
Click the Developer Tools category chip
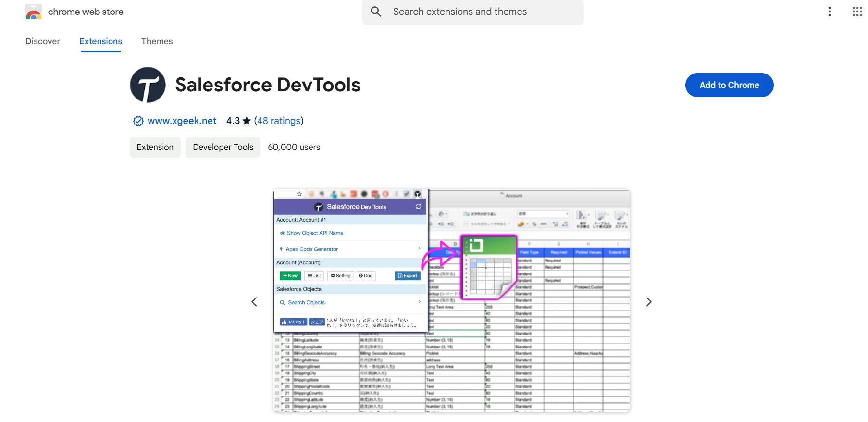(x=223, y=147)
